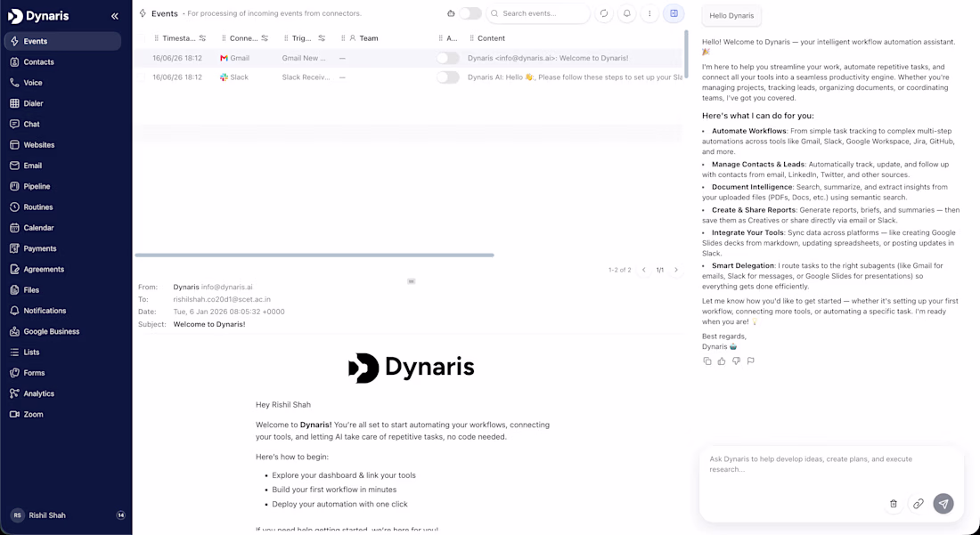Select Forms in the sidebar
The height and width of the screenshot is (535, 980).
pos(62,373)
